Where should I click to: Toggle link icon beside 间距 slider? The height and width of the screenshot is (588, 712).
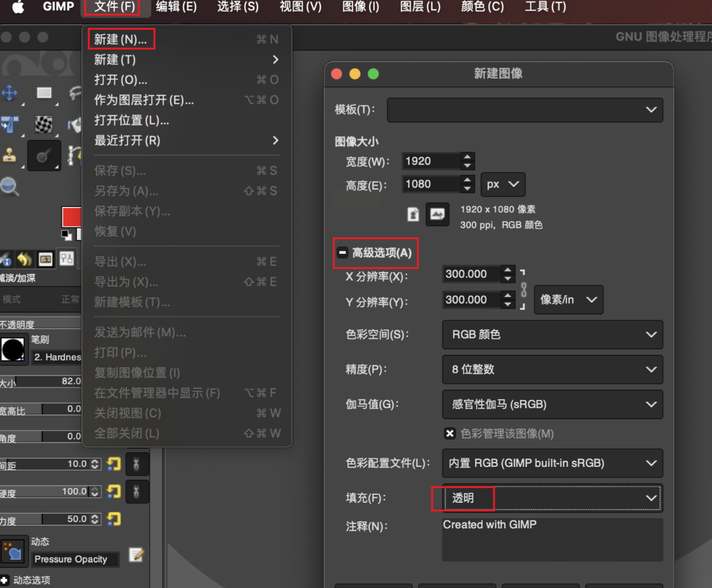(136, 464)
